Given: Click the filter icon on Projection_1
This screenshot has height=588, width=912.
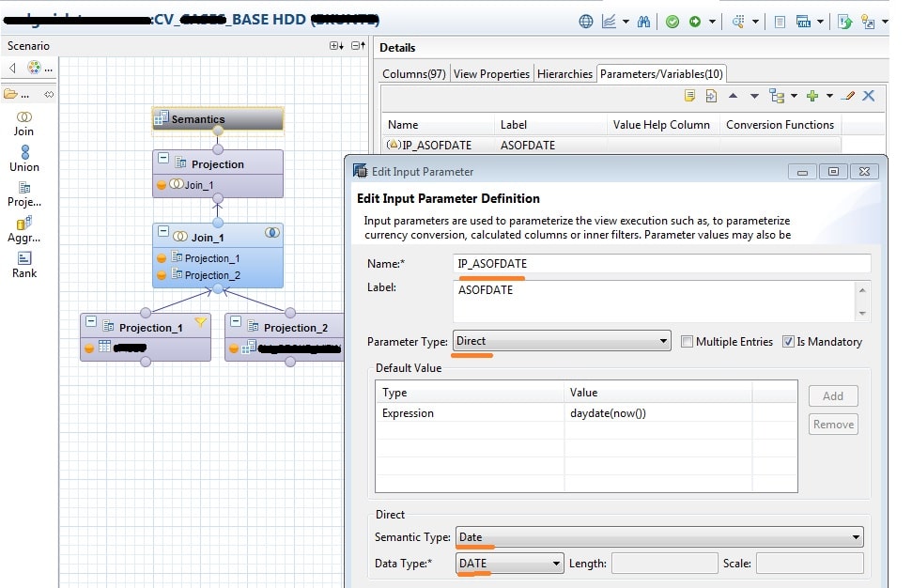Looking at the screenshot, I should [x=199, y=322].
